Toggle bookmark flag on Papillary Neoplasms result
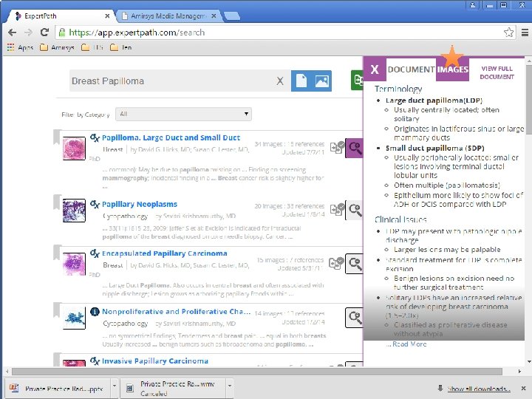532x399 pixels. [x=57, y=202]
